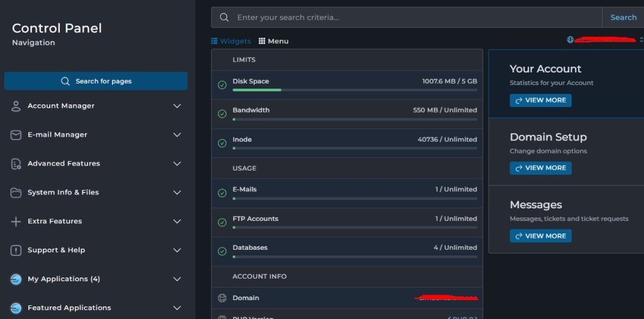Click VIEW MORE under Your Account
The width and height of the screenshot is (644, 319).
click(540, 100)
